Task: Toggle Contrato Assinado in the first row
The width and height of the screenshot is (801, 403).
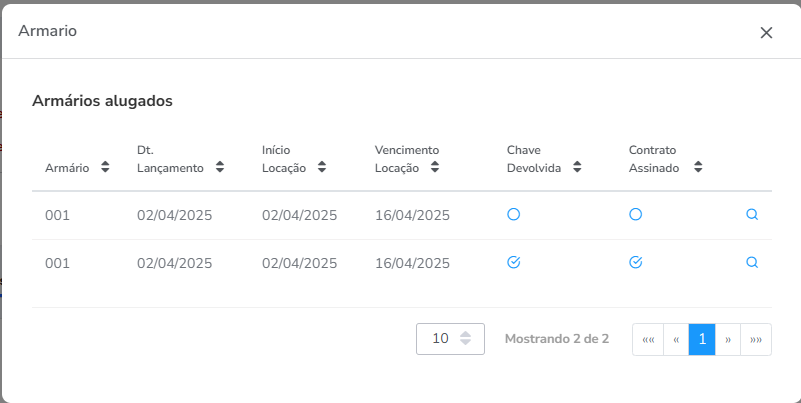Action: coord(635,214)
